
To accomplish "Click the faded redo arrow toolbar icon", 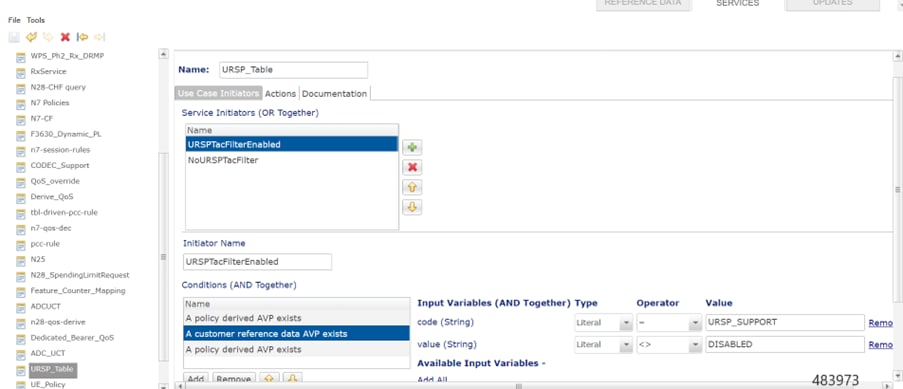I will (48, 37).
